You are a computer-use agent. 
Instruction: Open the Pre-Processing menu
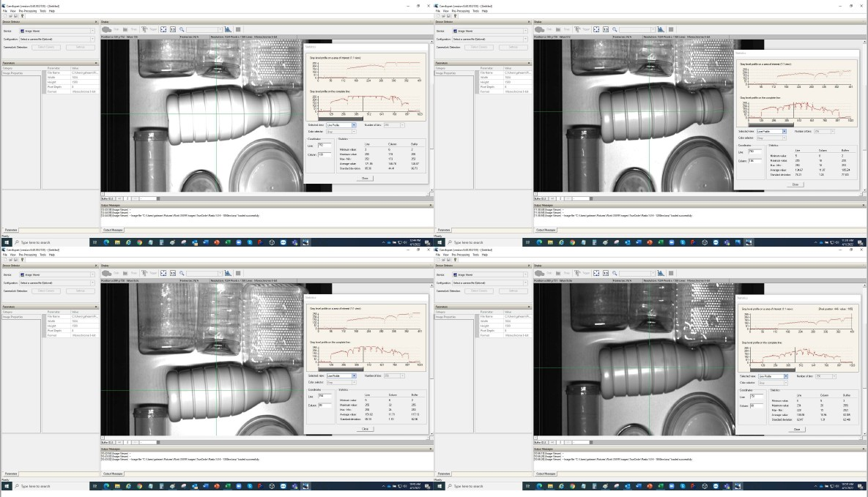(28, 10)
